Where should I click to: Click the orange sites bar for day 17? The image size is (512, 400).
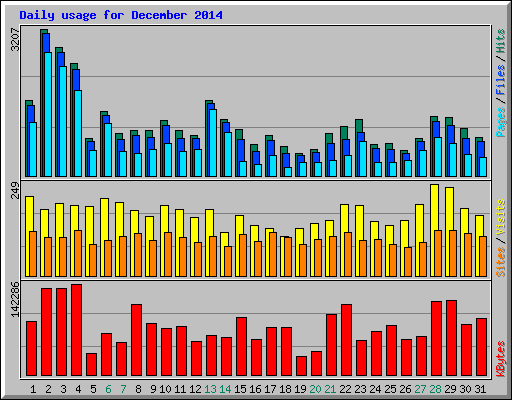point(273,254)
